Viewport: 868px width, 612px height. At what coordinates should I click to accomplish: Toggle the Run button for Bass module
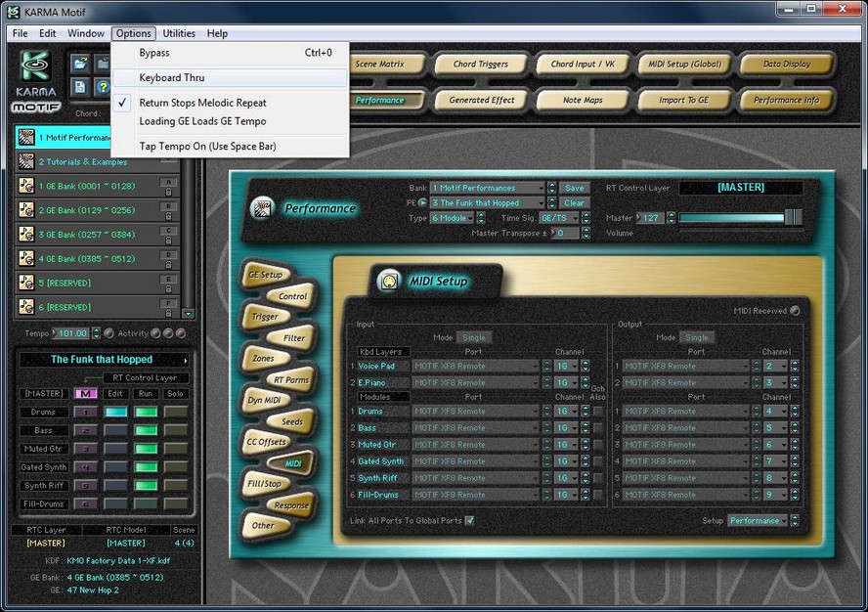146,431
